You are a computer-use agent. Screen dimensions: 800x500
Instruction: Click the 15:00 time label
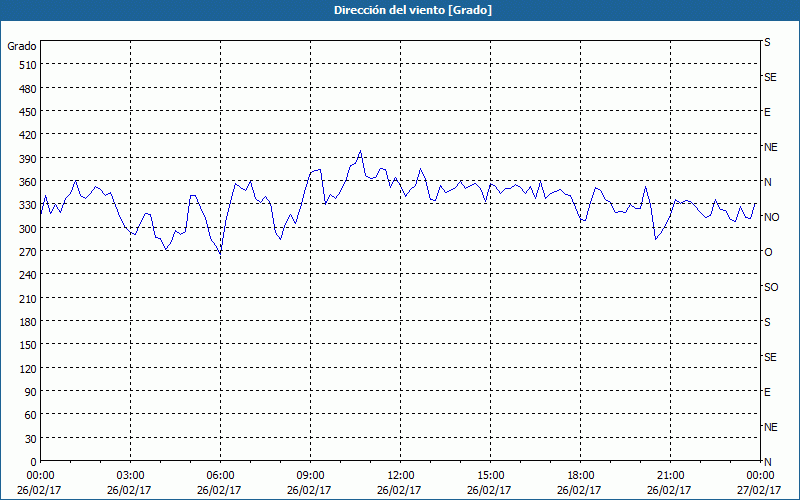click(490, 476)
